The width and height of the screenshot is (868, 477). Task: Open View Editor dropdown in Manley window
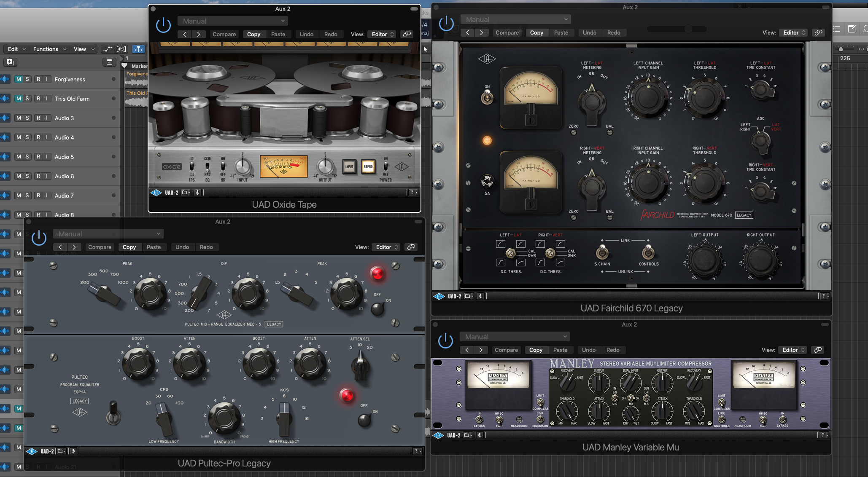(x=793, y=350)
